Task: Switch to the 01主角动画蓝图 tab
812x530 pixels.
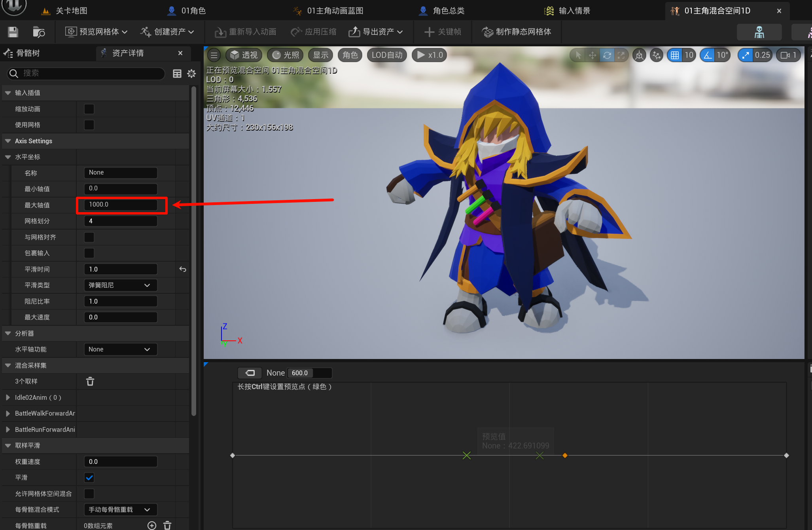Action: tap(335, 11)
